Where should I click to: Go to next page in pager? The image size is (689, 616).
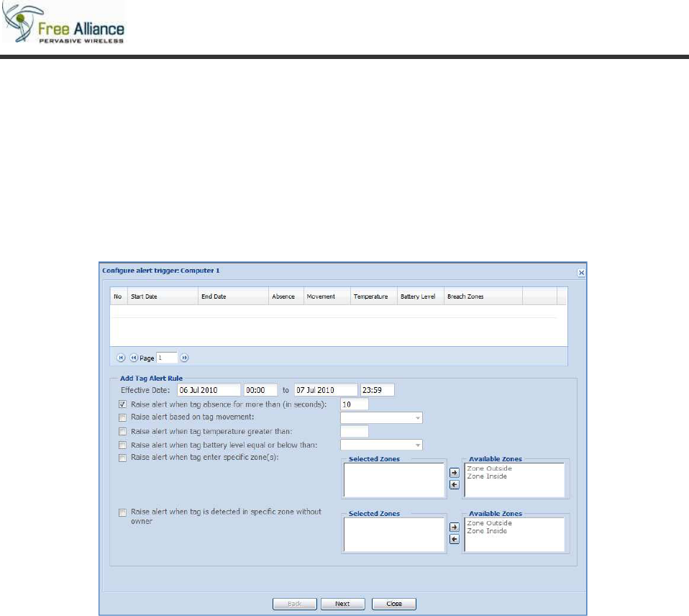pos(185,358)
